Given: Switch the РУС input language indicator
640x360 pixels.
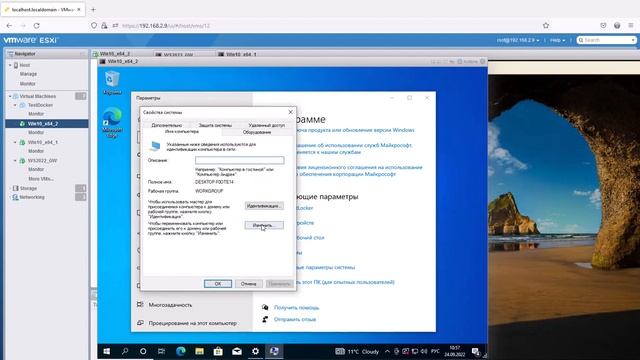Looking at the screenshot, I should [436, 351].
